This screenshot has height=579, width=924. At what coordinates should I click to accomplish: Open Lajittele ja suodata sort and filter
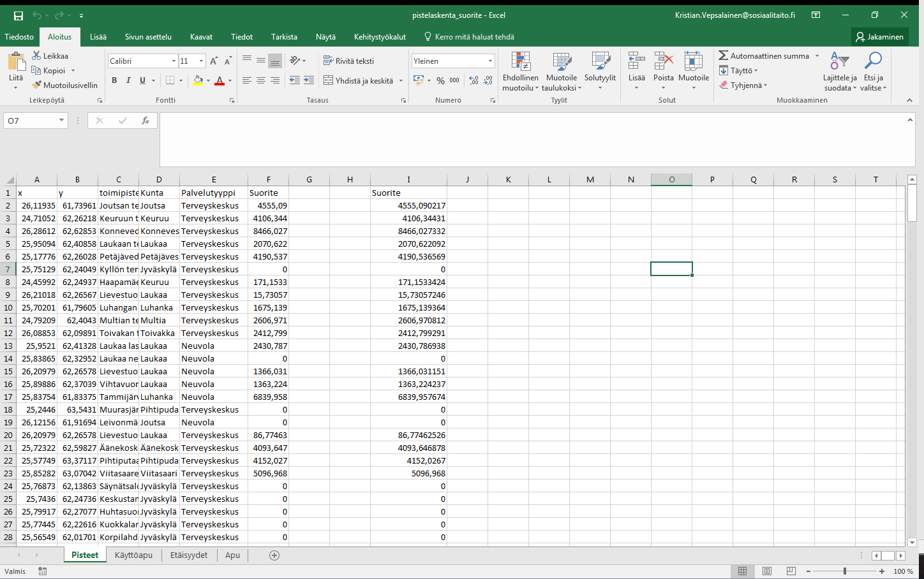point(840,71)
